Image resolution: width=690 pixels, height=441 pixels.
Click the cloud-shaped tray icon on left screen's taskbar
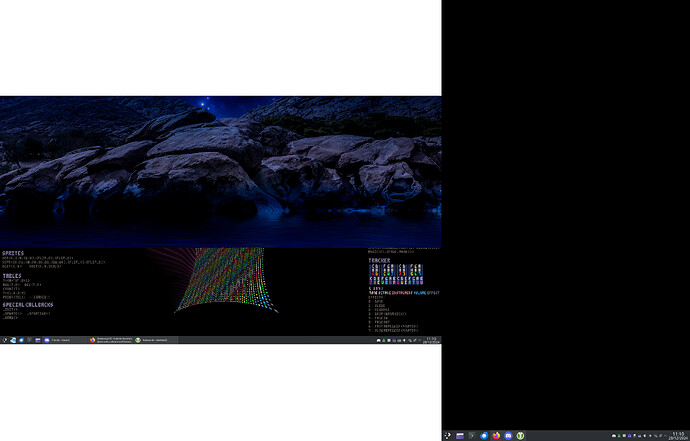378,340
